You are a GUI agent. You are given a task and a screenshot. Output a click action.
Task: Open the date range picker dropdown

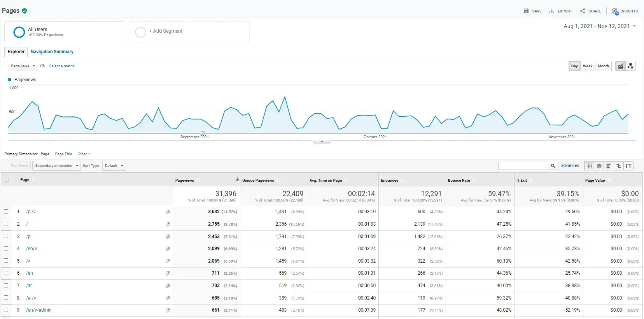[600, 26]
